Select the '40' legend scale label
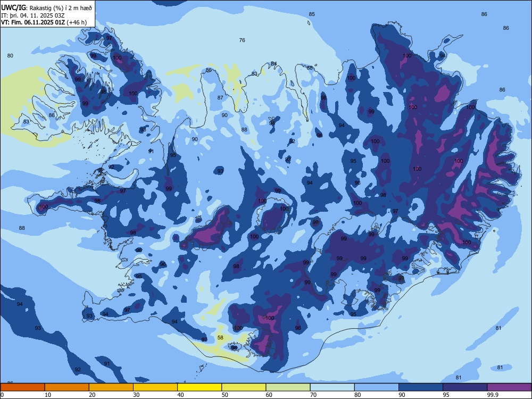532x399 pixels. click(x=181, y=395)
